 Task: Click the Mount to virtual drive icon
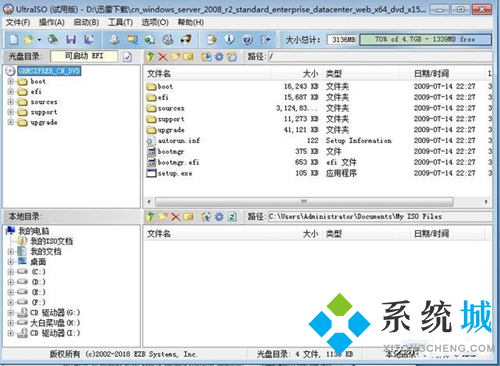pyautogui.click(x=150, y=40)
